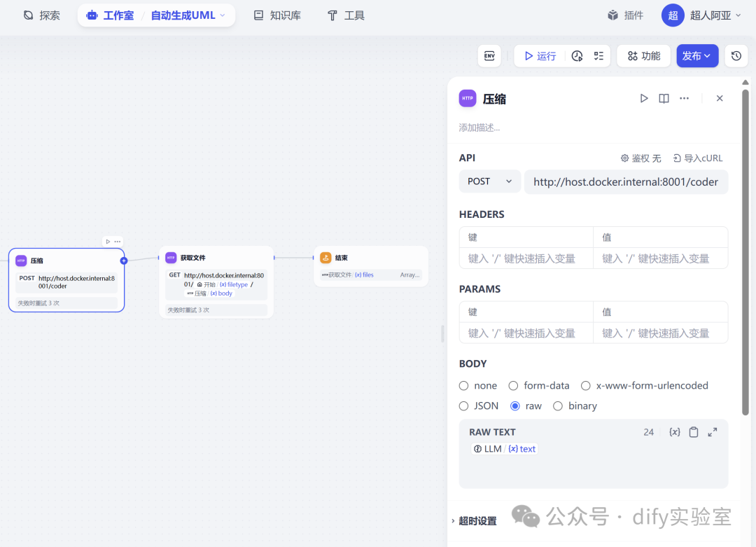Click the blue plus handle on 压缩 node
This screenshot has height=547, width=756.
pos(124,261)
